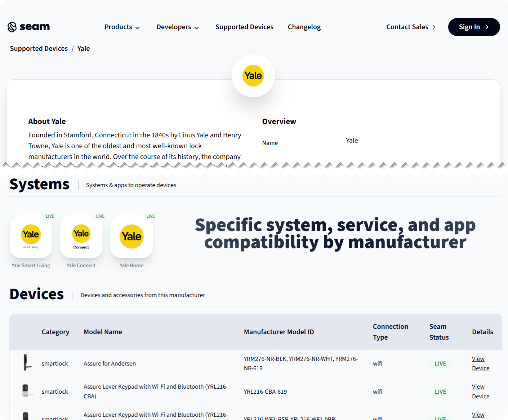Click the Seam Status column header

point(439,332)
